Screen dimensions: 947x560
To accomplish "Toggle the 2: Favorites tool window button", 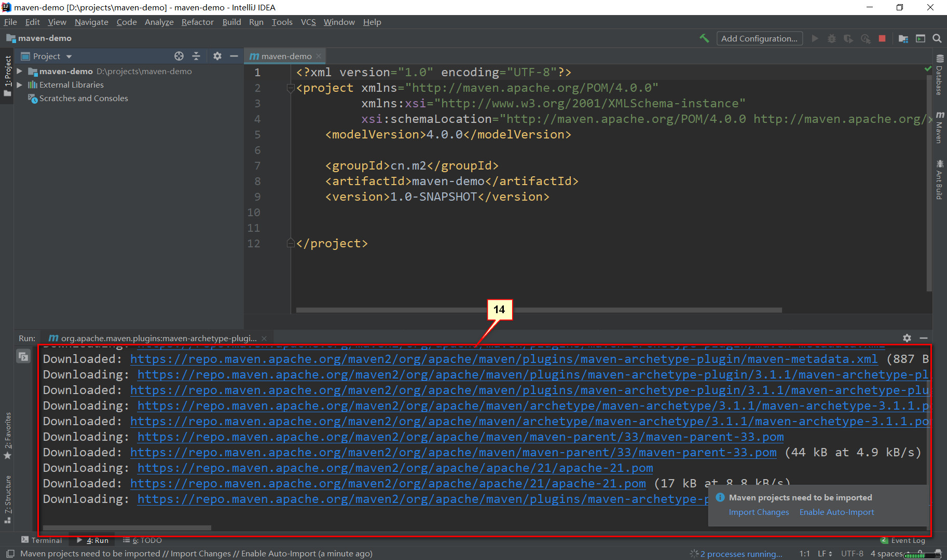I will (7, 436).
